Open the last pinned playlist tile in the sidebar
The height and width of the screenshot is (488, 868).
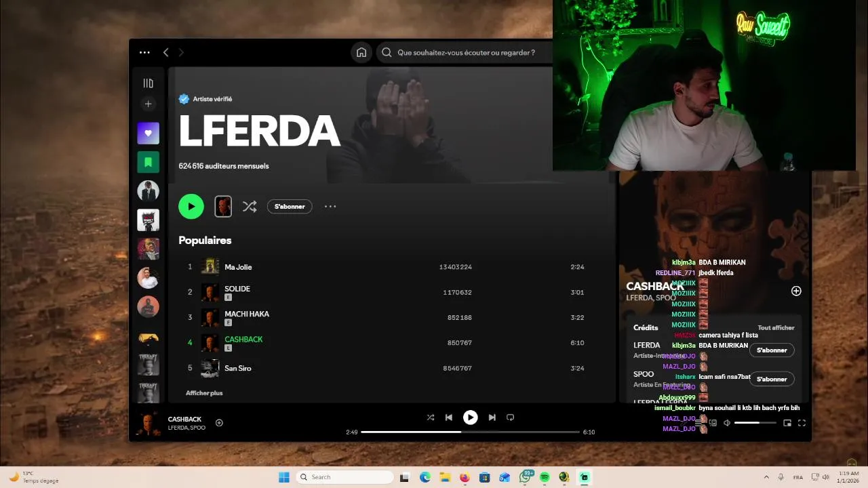[x=148, y=392]
